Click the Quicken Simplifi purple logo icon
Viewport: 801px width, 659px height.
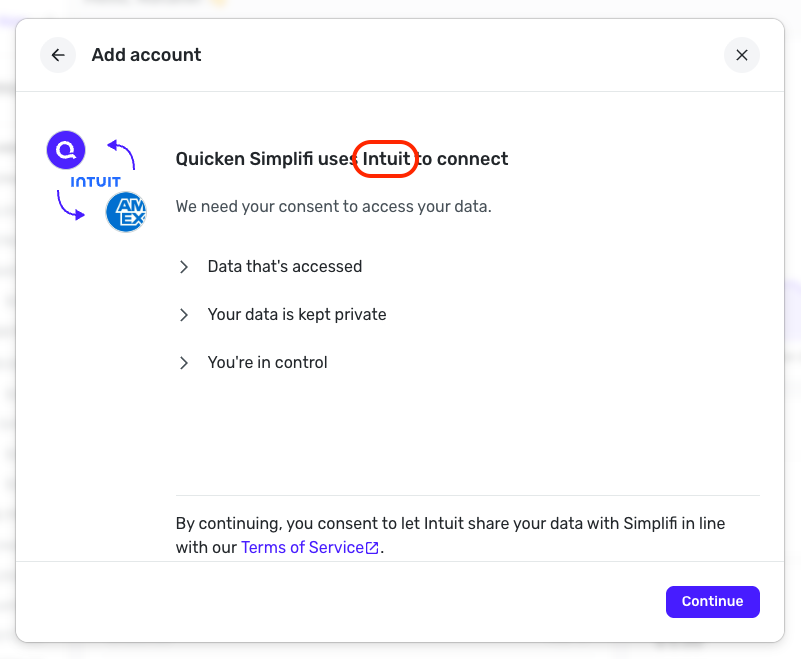66,151
